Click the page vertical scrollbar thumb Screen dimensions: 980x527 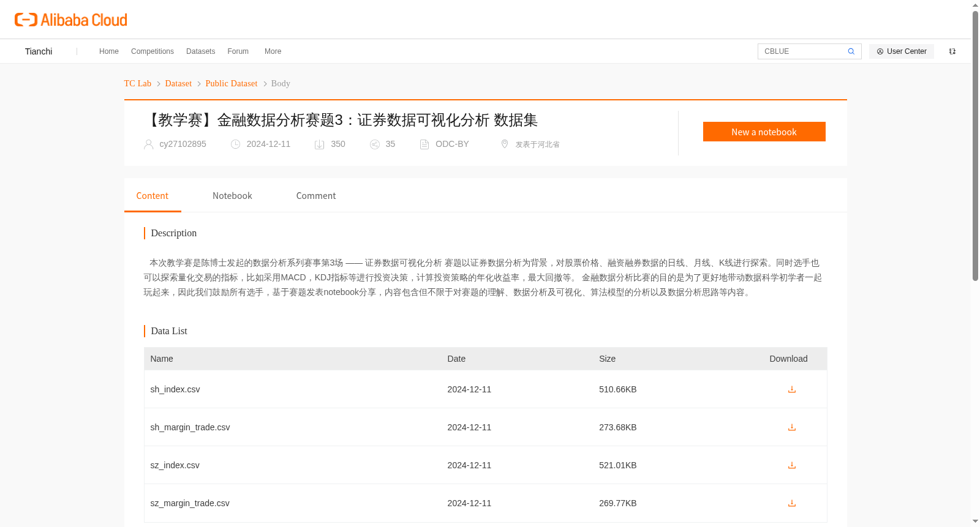tap(975, 146)
